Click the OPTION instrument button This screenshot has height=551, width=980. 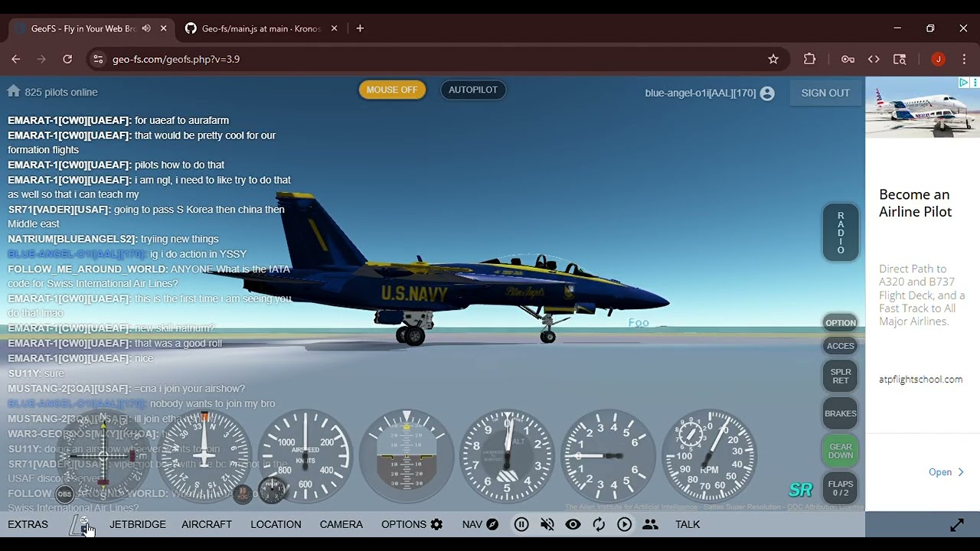click(841, 323)
